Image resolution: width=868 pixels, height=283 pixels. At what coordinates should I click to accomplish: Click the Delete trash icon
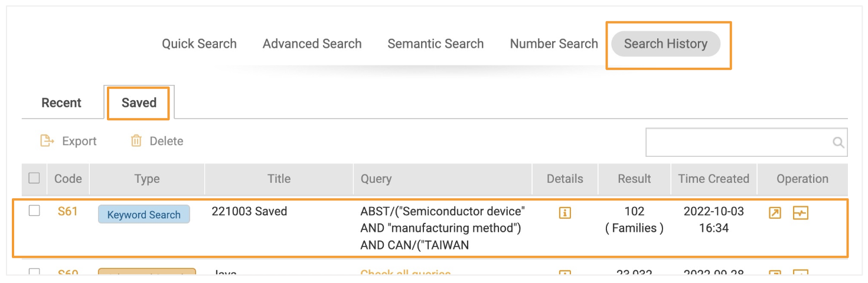tap(136, 141)
